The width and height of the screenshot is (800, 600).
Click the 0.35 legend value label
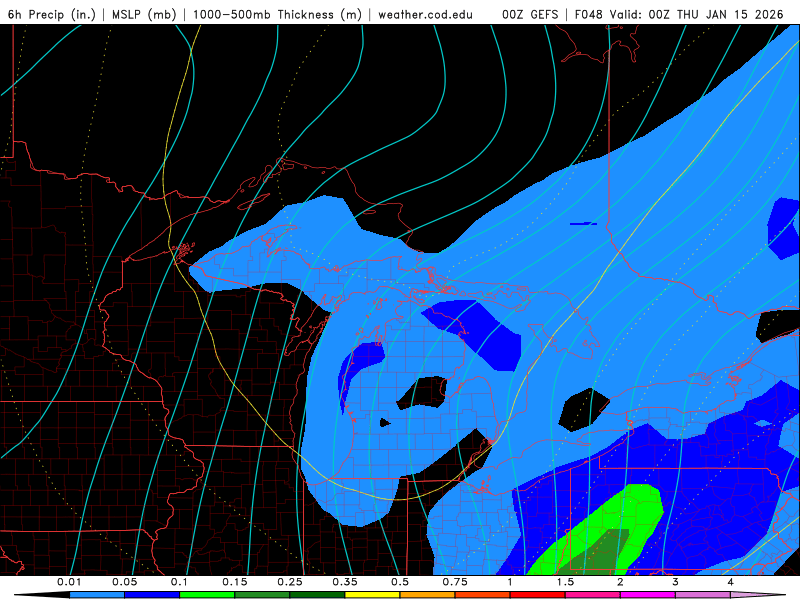(345, 582)
